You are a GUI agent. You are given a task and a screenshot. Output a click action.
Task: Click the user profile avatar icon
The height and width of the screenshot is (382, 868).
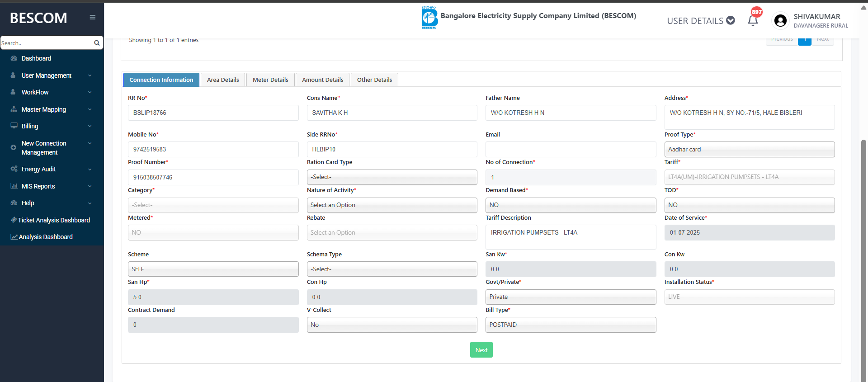coord(780,21)
